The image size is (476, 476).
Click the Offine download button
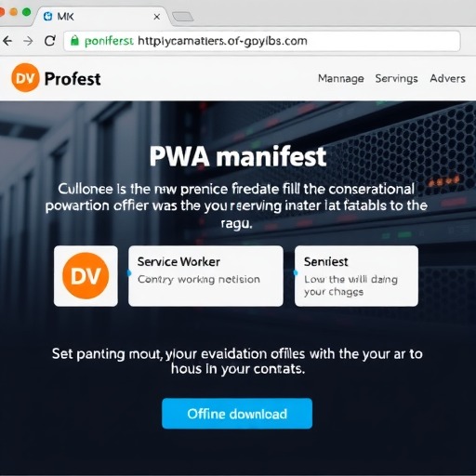pos(237,414)
